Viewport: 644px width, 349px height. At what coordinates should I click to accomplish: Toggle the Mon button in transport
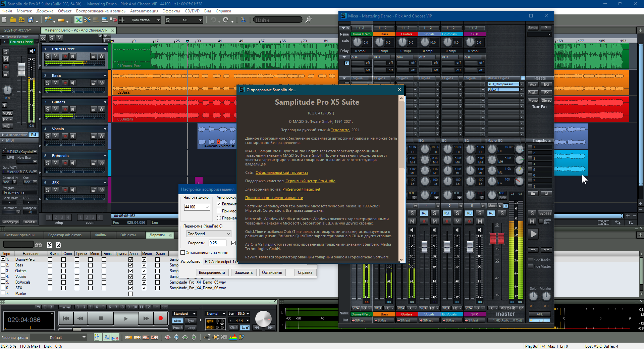[x=178, y=321]
